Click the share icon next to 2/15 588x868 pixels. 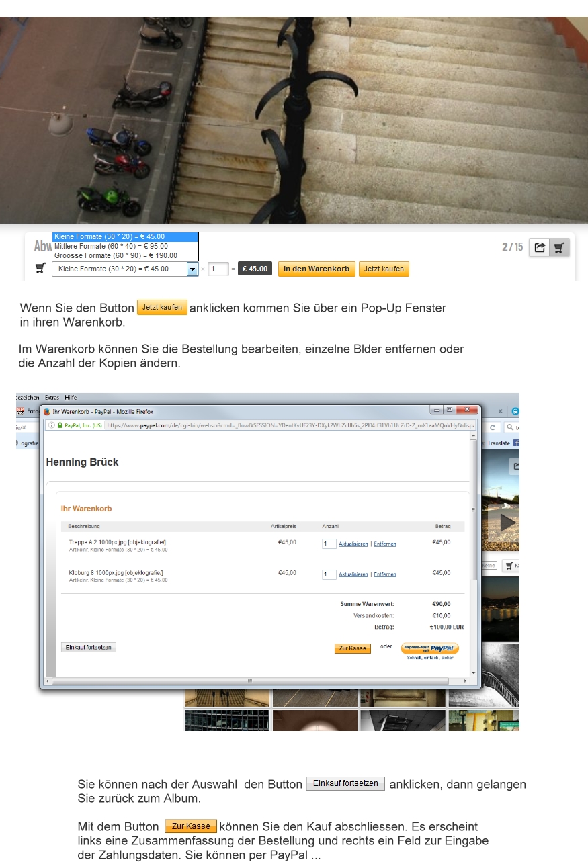[x=540, y=247]
